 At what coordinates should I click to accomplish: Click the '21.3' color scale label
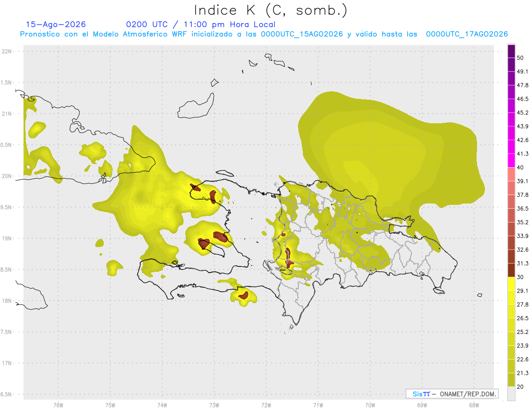click(523, 372)
